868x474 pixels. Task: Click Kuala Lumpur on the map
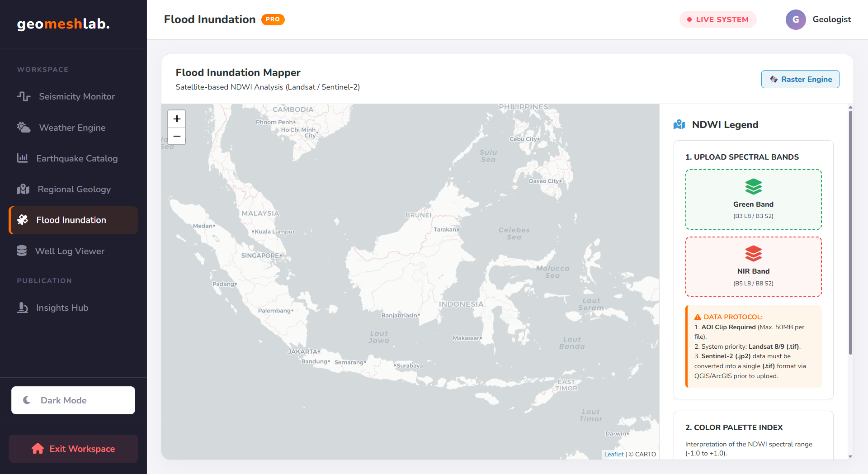(274, 232)
